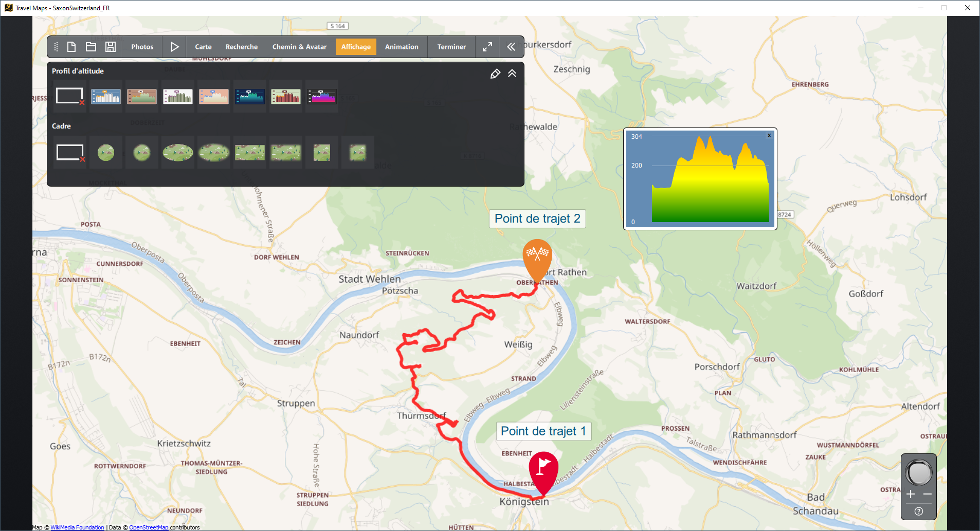Remove the frame using the no-frame option
The width and height of the screenshot is (980, 531).
(x=70, y=153)
